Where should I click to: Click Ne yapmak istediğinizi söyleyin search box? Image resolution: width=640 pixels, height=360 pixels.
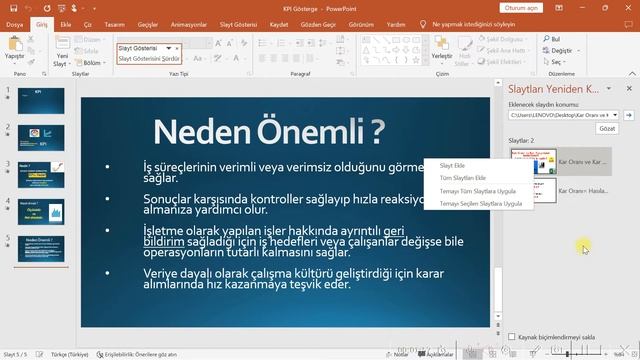pos(473,24)
